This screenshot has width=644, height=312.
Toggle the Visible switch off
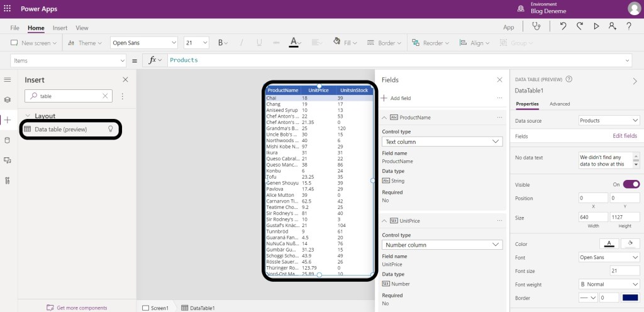coord(631,184)
